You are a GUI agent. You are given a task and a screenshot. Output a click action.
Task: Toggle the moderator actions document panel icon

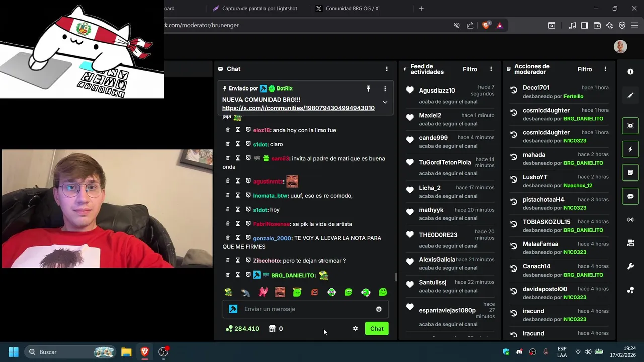pos(630,172)
